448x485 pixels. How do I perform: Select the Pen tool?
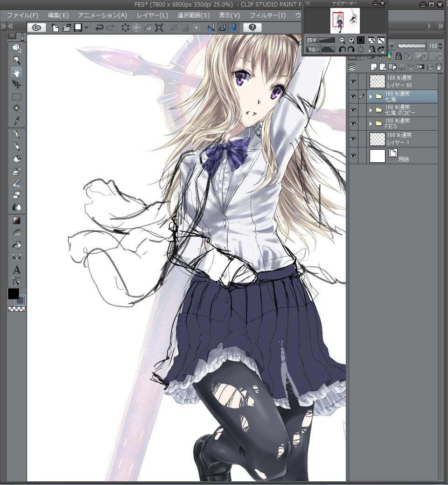click(x=17, y=135)
